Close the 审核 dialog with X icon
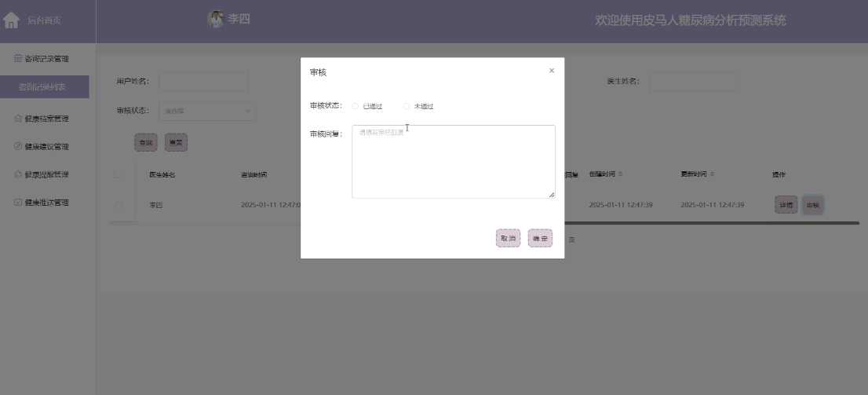This screenshot has height=395, width=868. point(551,71)
